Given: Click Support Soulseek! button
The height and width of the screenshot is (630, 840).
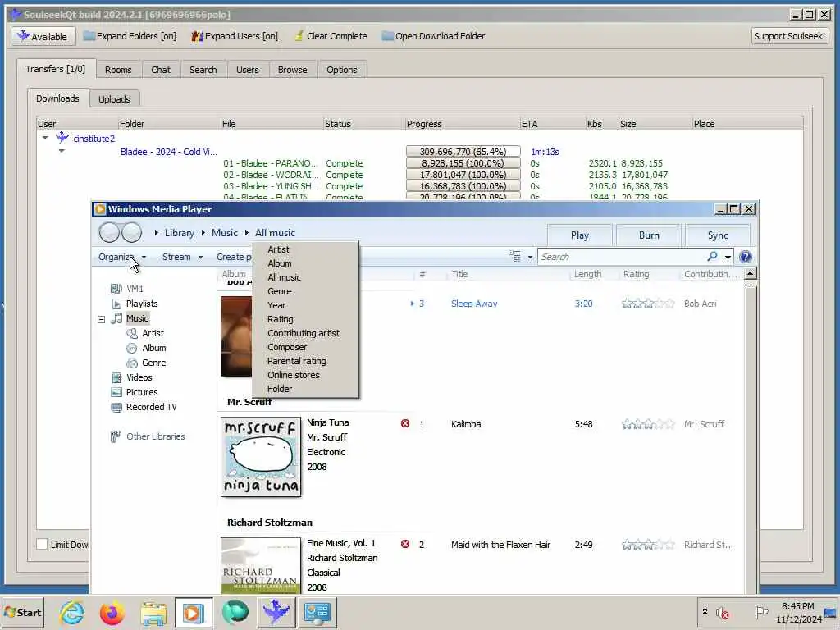Looking at the screenshot, I should (789, 36).
